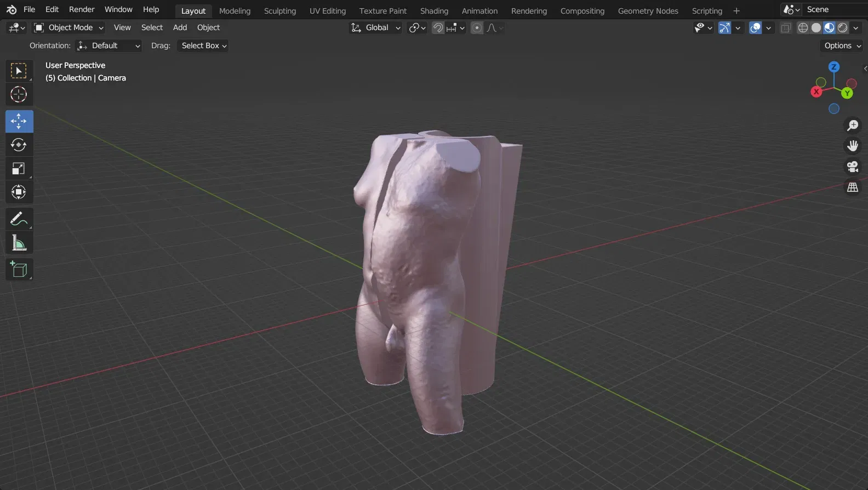Click the negative Z axis circle on the gizmo
The height and width of the screenshot is (490, 868).
point(834,109)
